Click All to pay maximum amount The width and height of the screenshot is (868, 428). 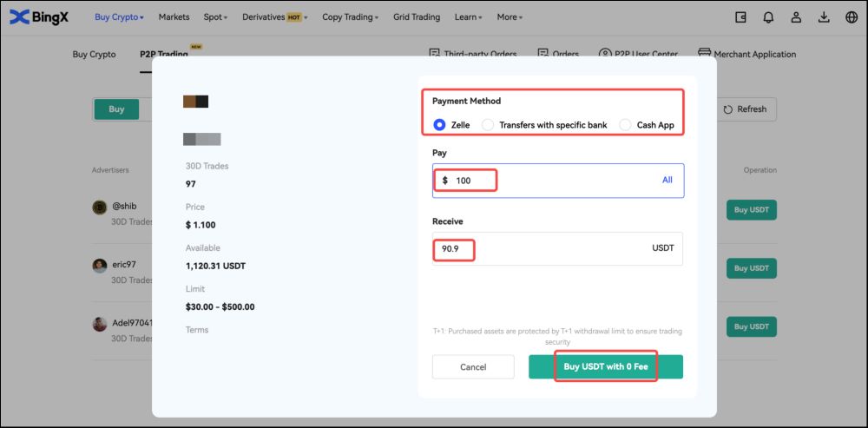pos(667,181)
